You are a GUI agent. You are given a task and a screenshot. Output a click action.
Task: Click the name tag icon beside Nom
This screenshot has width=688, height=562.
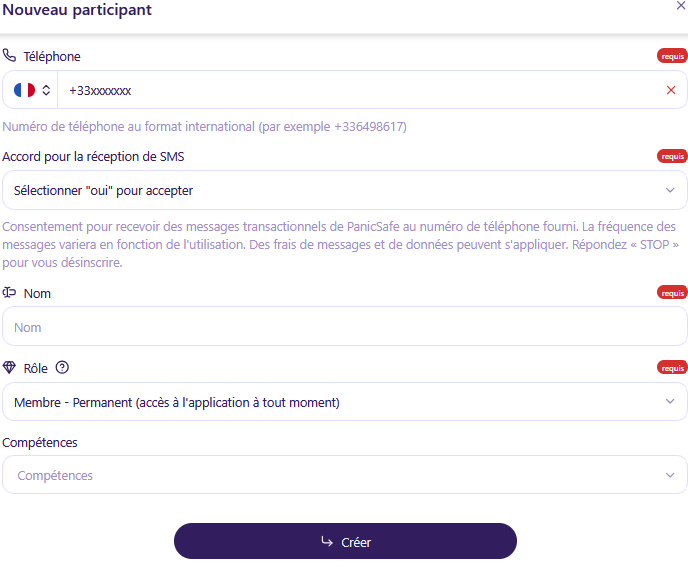[9, 293]
